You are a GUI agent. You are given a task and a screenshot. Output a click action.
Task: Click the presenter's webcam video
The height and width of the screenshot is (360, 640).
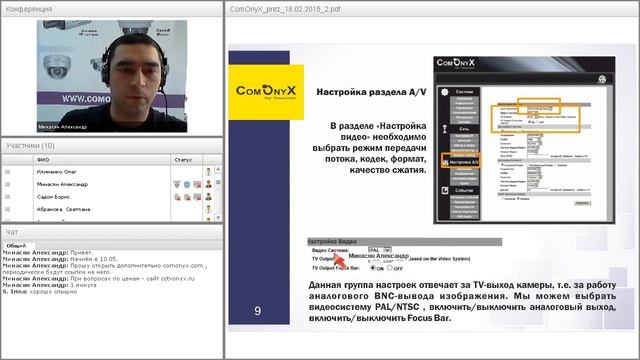[112, 76]
